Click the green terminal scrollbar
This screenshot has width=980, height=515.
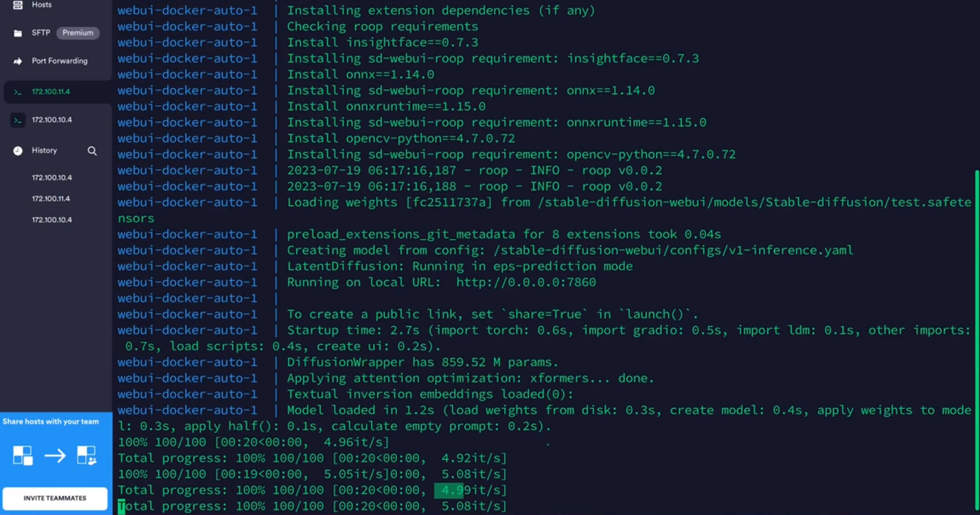(977, 339)
